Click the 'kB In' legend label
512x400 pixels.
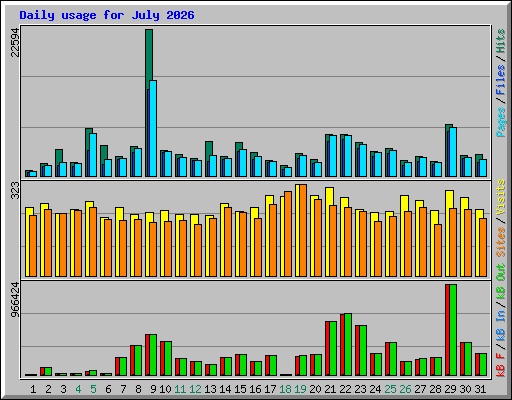coord(501,325)
